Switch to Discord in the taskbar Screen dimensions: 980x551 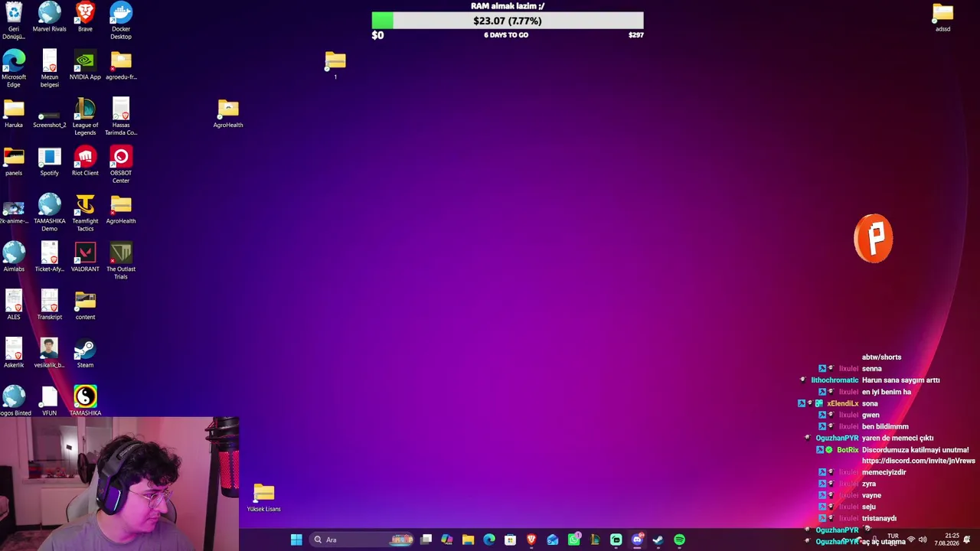click(637, 540)
